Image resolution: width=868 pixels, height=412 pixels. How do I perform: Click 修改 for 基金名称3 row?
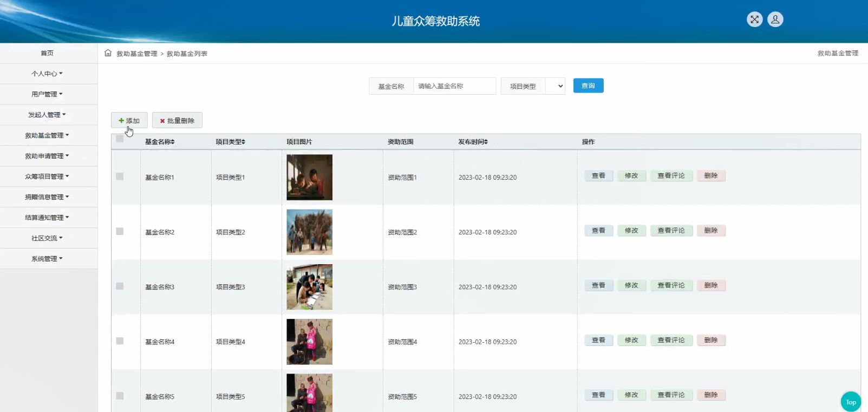631,285
